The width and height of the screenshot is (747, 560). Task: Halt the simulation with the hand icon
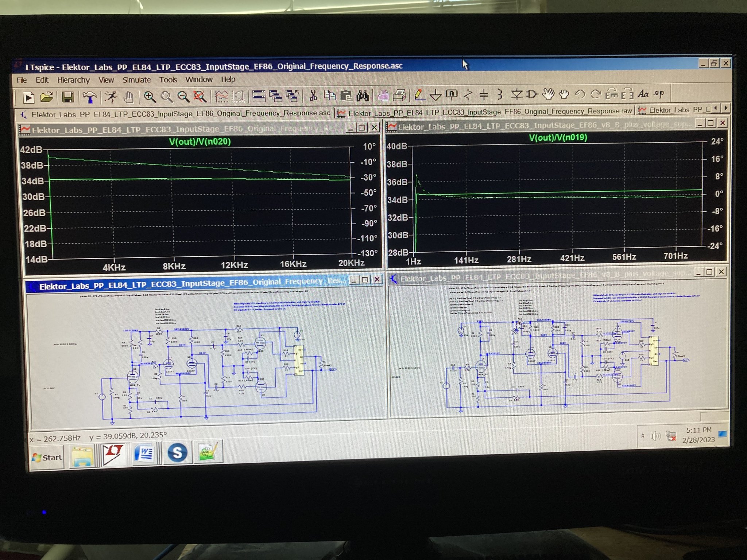(128, 97)
